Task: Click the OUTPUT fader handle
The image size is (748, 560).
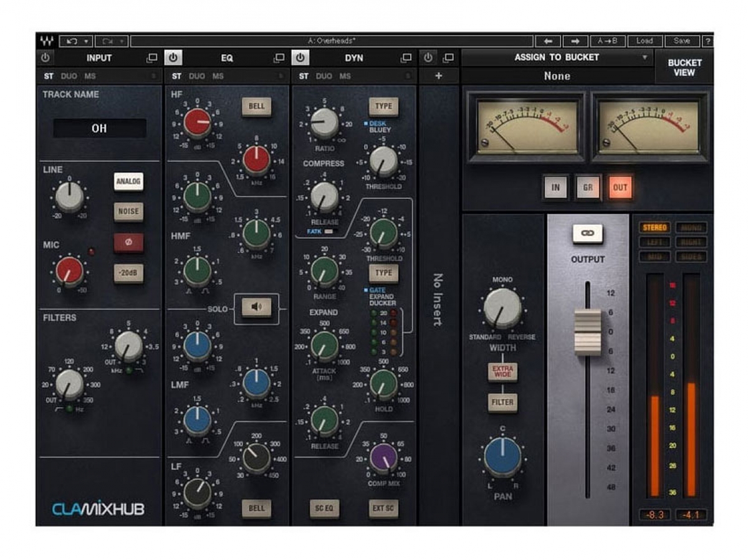Action: 587,331
